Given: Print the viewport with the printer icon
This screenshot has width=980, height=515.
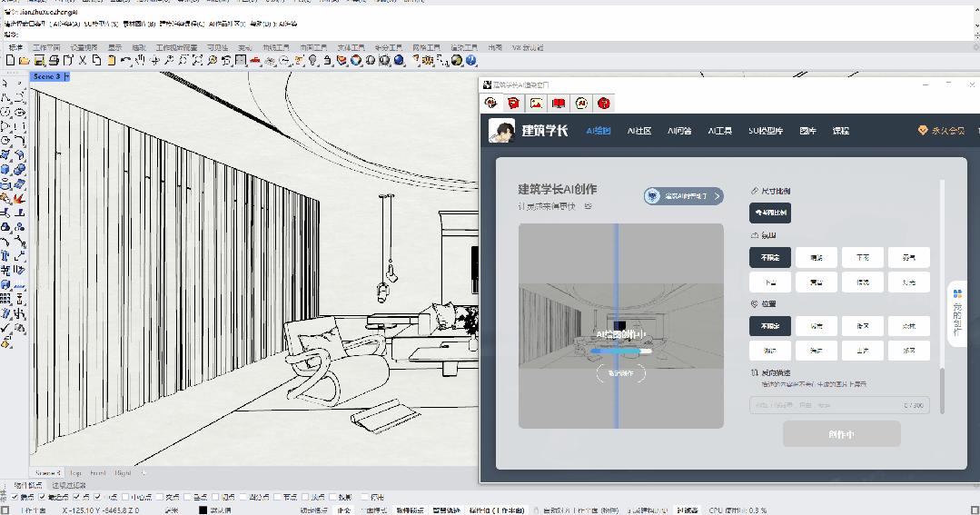Looking at the screenshot, I should 54,60.
